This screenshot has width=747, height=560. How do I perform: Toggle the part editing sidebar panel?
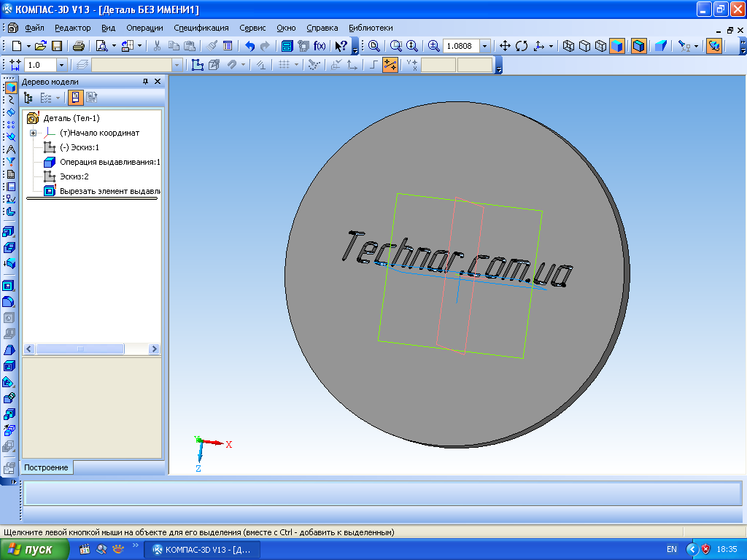click(x=10, y=87)
